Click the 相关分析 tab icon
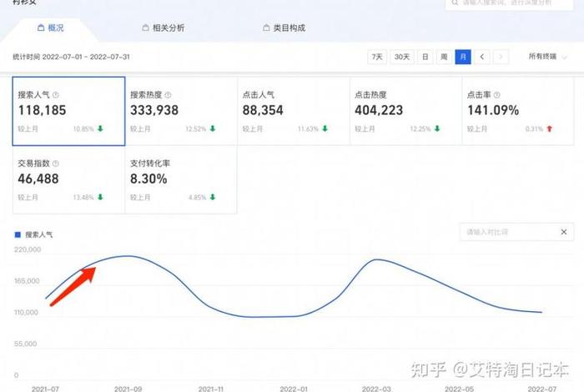Image resolution: width=584 pixels, height=392 pixels. (146, 28)
